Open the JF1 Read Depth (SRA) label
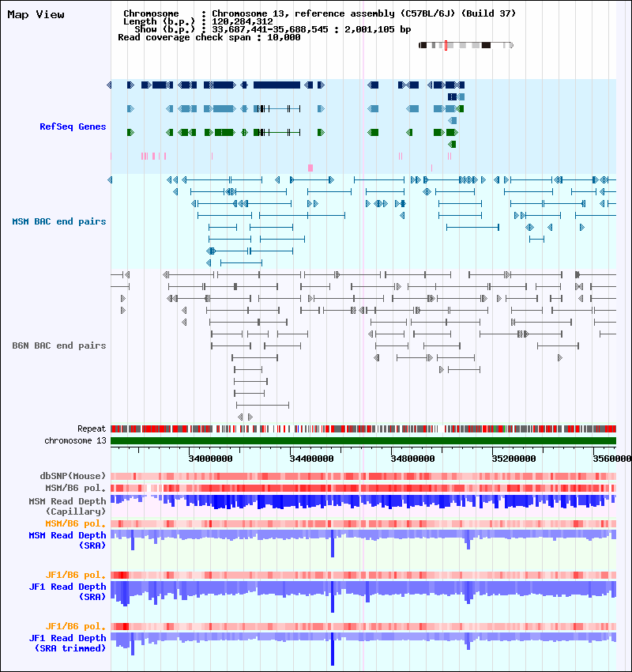Image resolution: width=632 pixels, height=672 pixels. pos(67,591)
